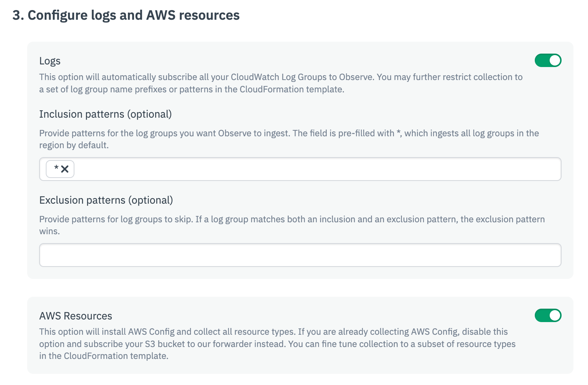The width and height of the screenshot is (588, 385).
Task: Remove the asterisk inclusion pattern chip
Action: (x=65, y=169)
